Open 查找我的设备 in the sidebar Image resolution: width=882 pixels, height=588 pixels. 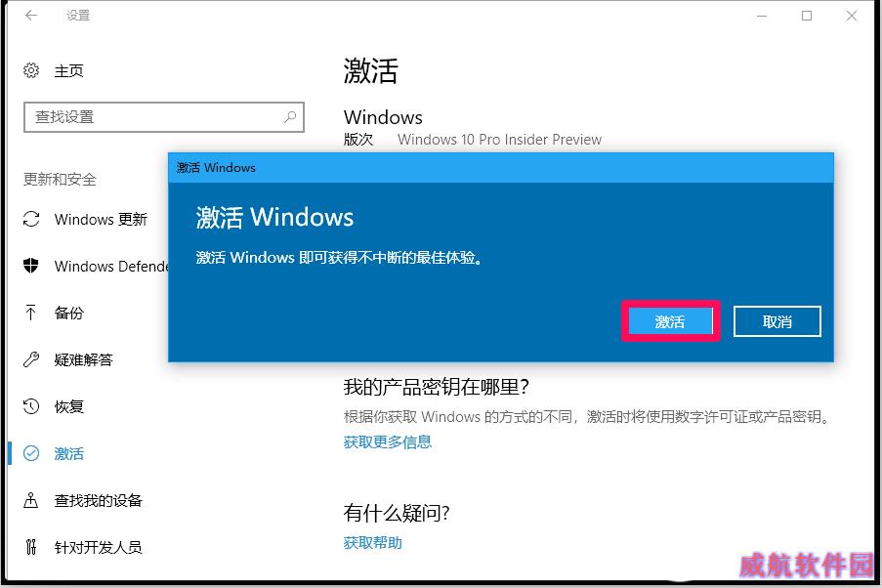pyautogui.click(x=98, y=500)
